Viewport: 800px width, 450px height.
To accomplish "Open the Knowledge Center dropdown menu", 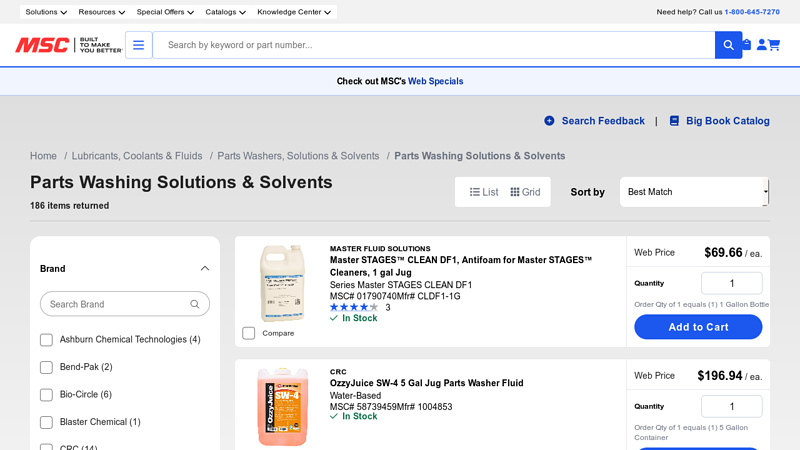I will click(x=294, y=12).
